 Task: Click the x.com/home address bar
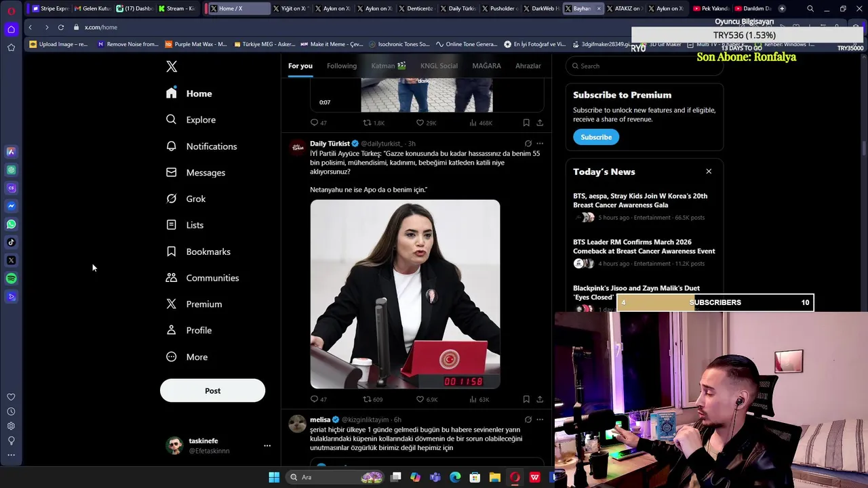[101, 27]
